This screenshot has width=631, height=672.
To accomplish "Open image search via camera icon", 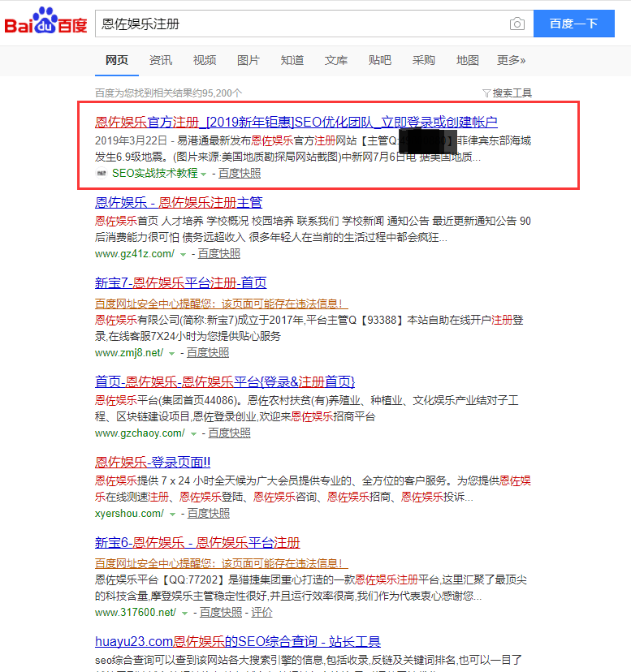I will pyautogui.click(x=516, y=24).
